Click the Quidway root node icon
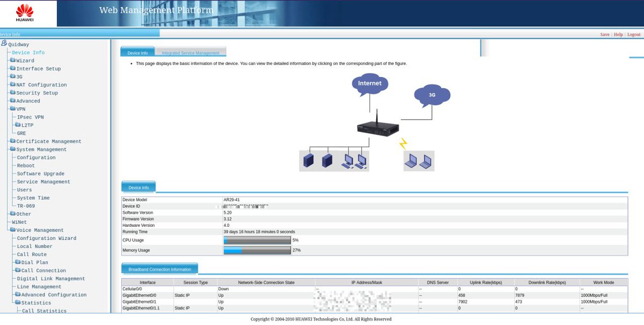Image resolution: width=644 pixels, height=325 pixels. [x=4, y=44]
